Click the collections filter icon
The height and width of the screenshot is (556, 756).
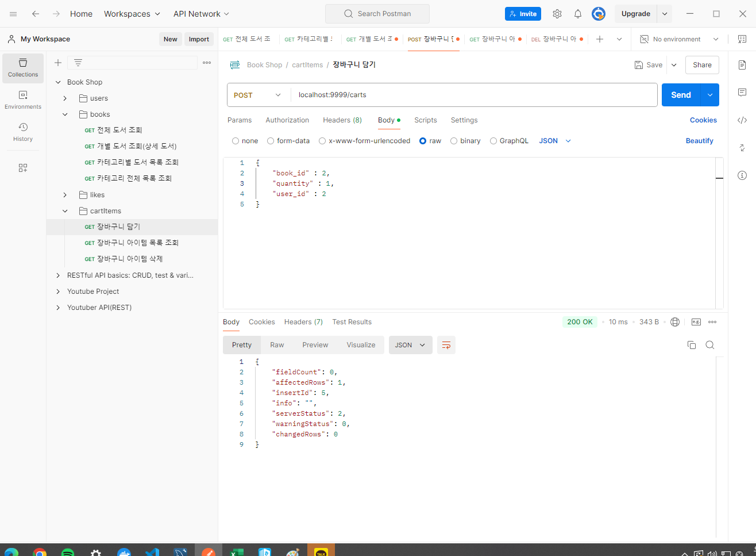point(78,63)
